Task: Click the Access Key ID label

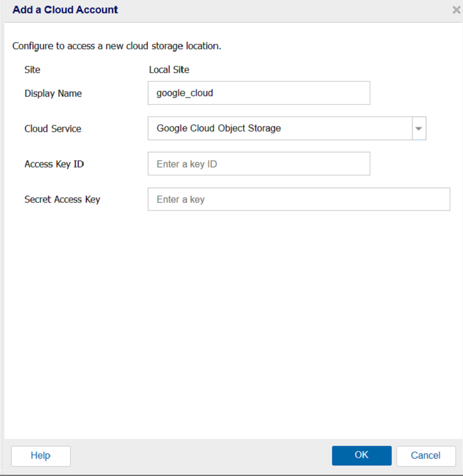Action: tap(54, 164)
